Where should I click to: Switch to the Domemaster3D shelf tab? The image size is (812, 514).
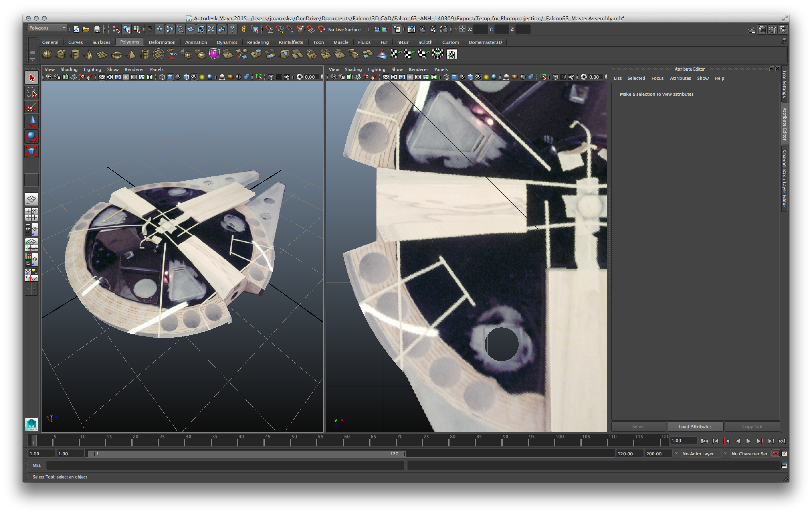[485, 43]
